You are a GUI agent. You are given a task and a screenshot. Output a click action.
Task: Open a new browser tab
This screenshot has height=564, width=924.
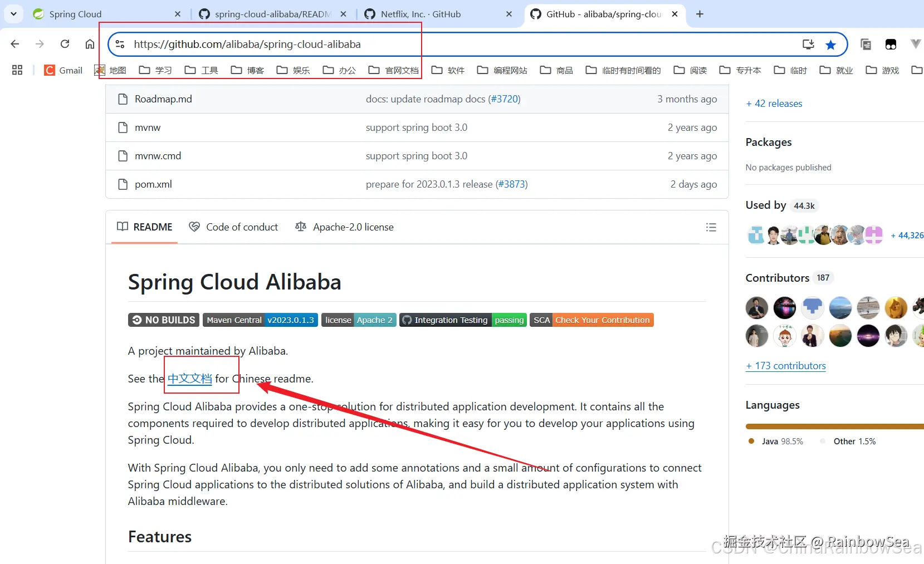coord(700,14)
